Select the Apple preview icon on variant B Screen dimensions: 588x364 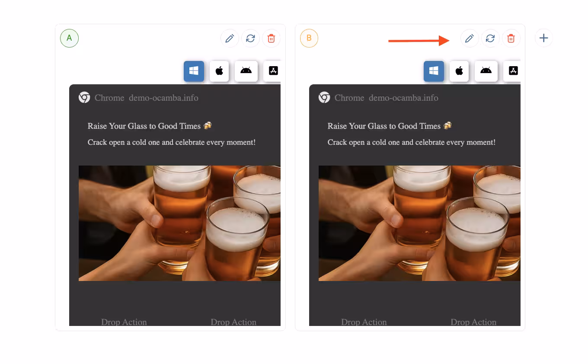(459, 71)
